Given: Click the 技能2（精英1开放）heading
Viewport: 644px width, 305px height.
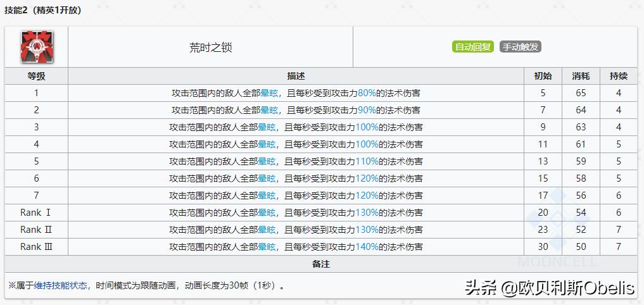Looking at the screenshot, I should 42,11.
